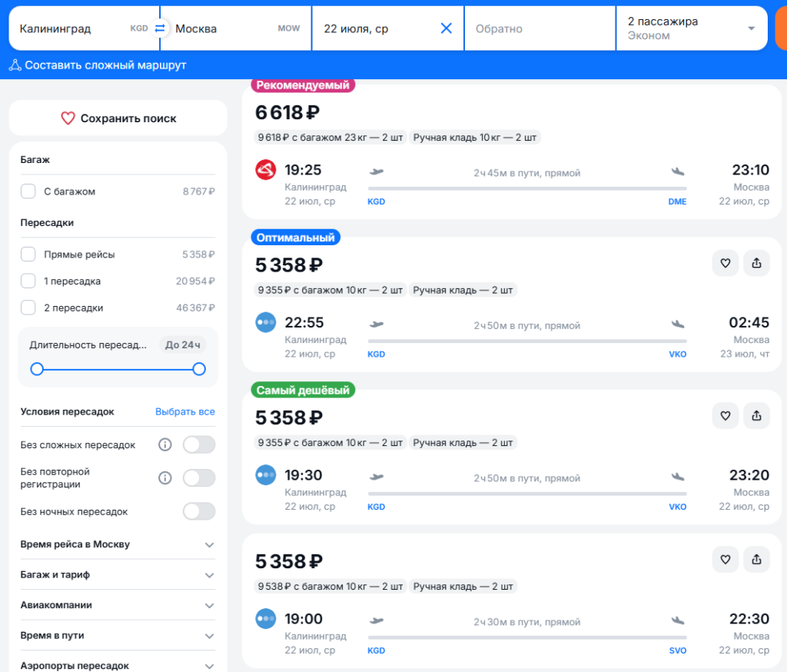Favorite the Оптимальный 22:55 flight
This screenshot has height=672, width=787.
tap(726, 263)
